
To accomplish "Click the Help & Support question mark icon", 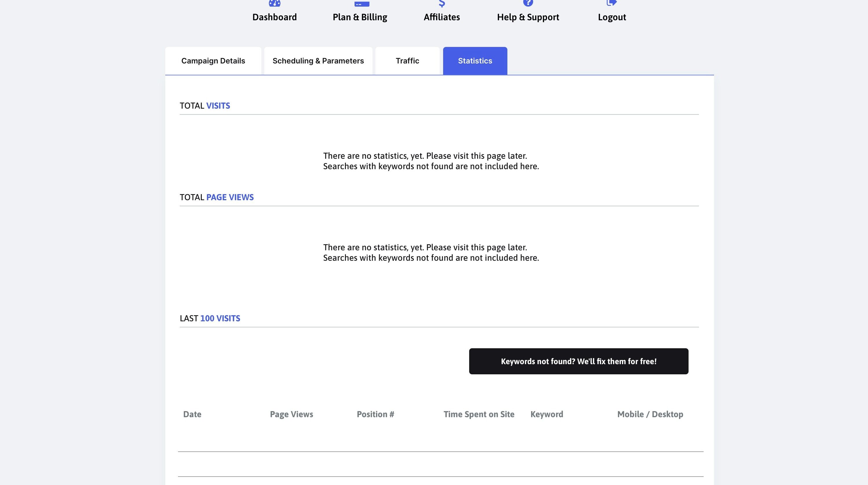I will tap(528, 3).
